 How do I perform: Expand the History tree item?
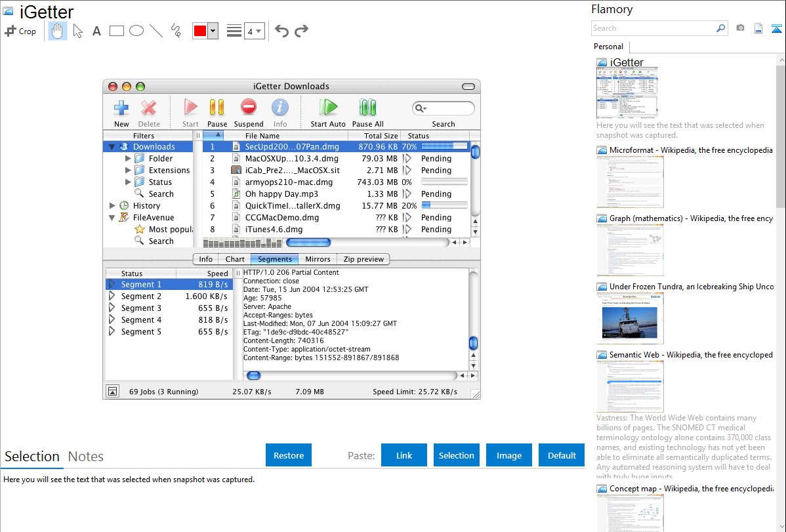[x=112, y=205]
